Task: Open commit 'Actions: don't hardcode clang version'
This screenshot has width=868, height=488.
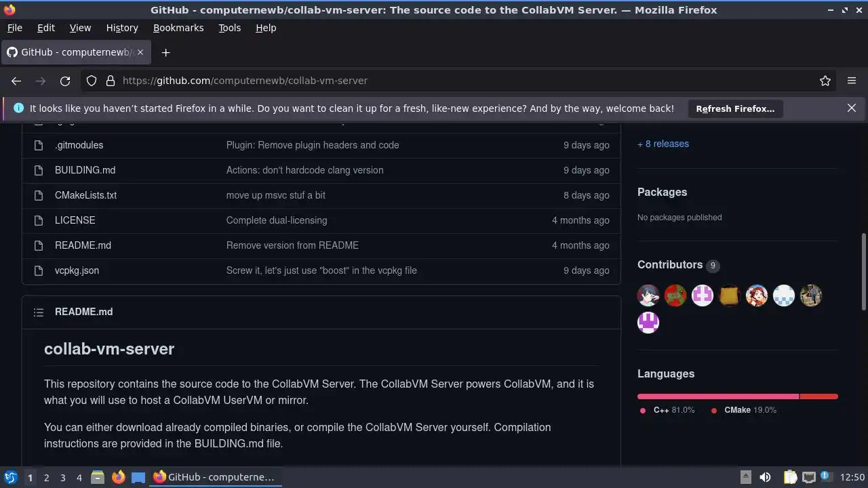Action: point(304,170)
